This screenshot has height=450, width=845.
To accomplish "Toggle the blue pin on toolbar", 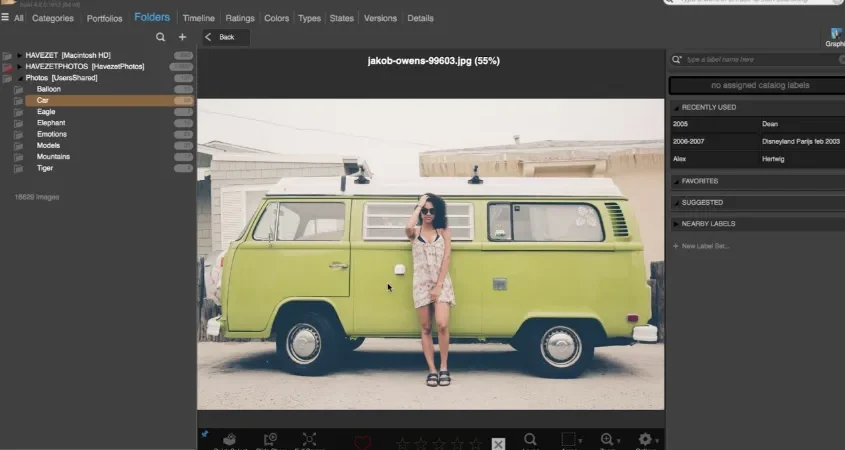I will coord(205,434).
